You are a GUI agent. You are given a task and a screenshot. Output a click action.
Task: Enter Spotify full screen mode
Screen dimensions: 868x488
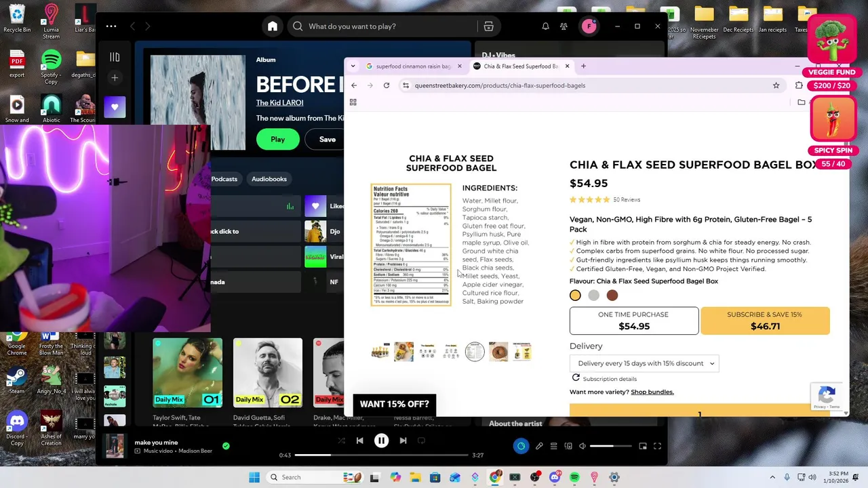[657, 446]
